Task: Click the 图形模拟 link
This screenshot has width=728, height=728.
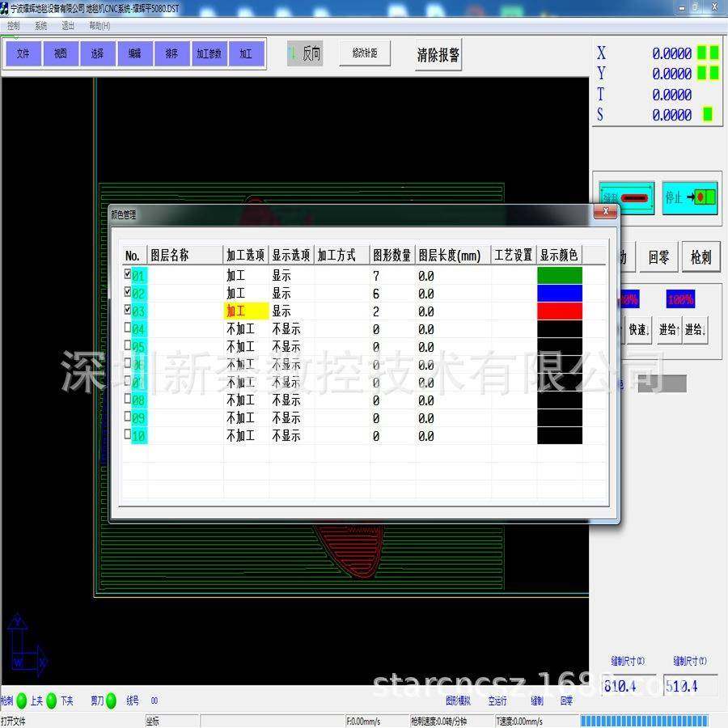Action: (x=458, y=700)
